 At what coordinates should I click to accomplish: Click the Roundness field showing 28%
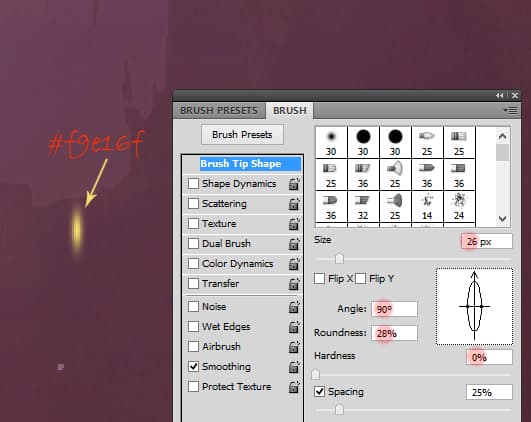coord(395,334)
